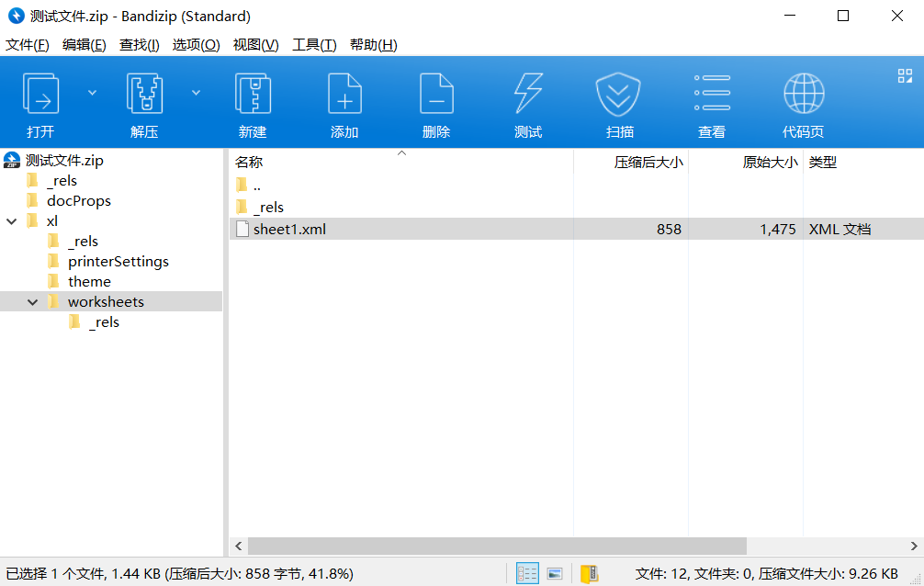Open the dropdown arrow next to 解压
The image size is (924, 586).
(x=196, y=92)
